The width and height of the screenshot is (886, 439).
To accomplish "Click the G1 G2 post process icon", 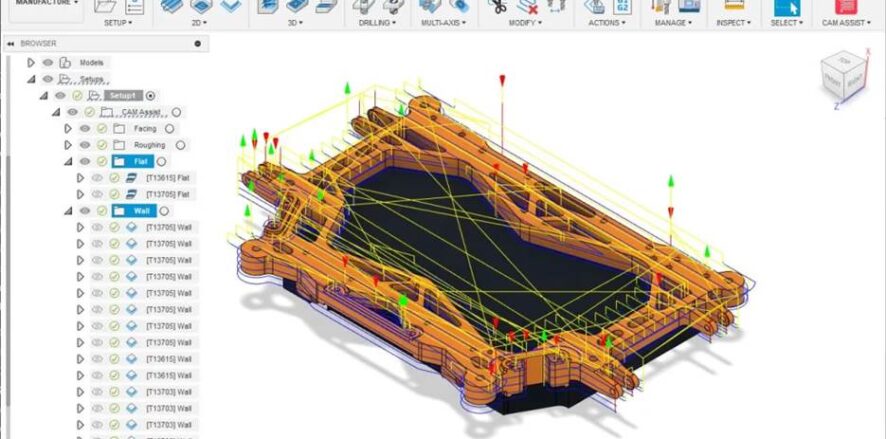I will pos(622,6).
